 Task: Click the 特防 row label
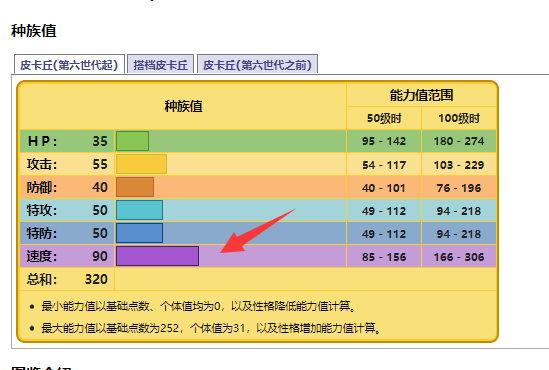click(x=42, y=233)
